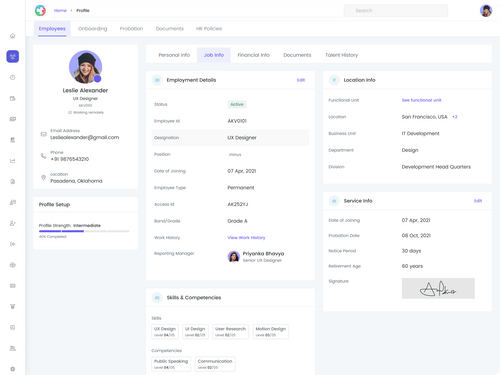Click the Leslie Alexander name heading

[x=85, y=90]
